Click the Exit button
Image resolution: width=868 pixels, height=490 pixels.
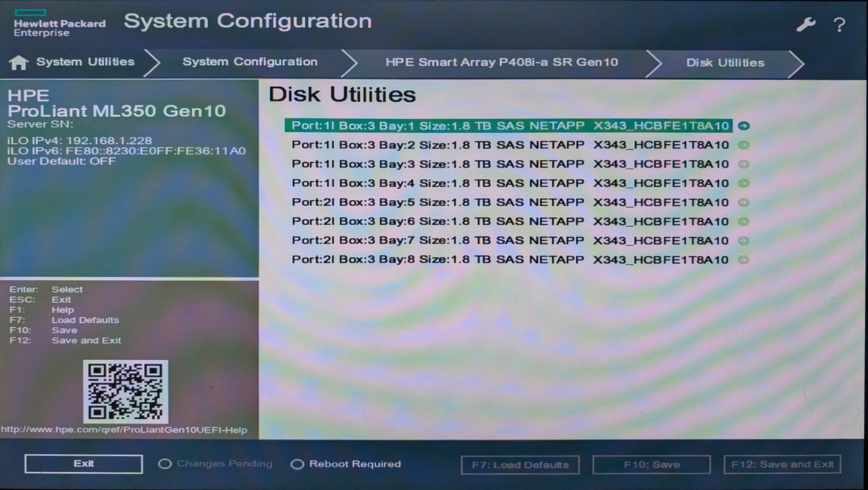pos(83,464)
